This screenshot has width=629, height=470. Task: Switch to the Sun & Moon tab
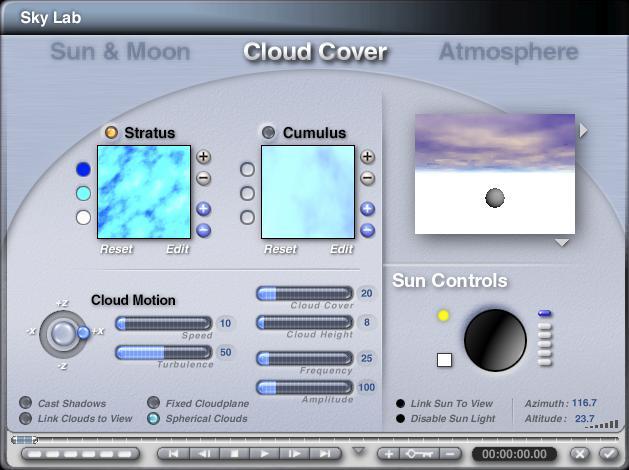120,52
